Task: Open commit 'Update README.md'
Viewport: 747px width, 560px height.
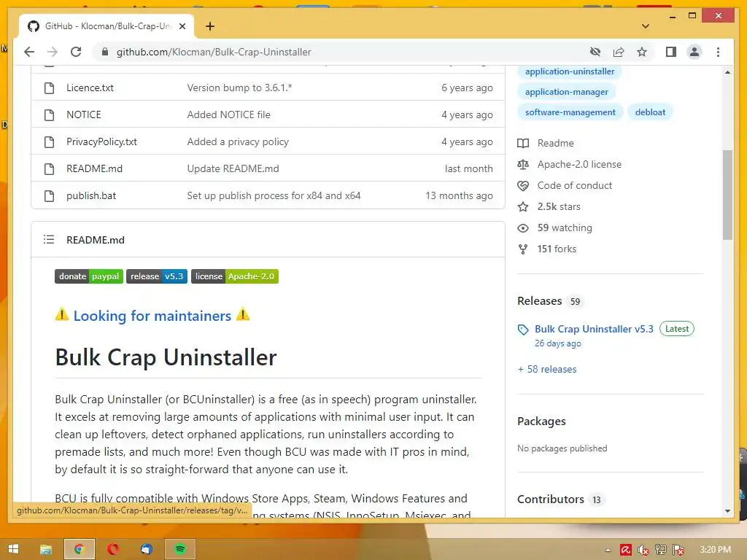Action: tap(233, 168)
